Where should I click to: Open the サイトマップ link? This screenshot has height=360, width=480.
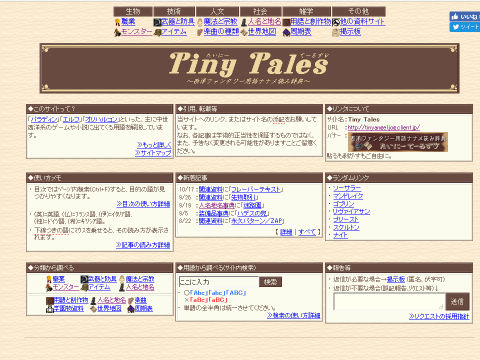153,153
